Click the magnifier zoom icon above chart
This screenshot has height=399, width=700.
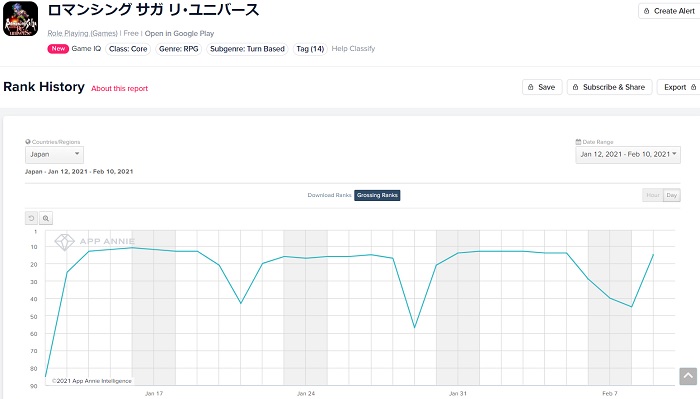coord(46,218)
